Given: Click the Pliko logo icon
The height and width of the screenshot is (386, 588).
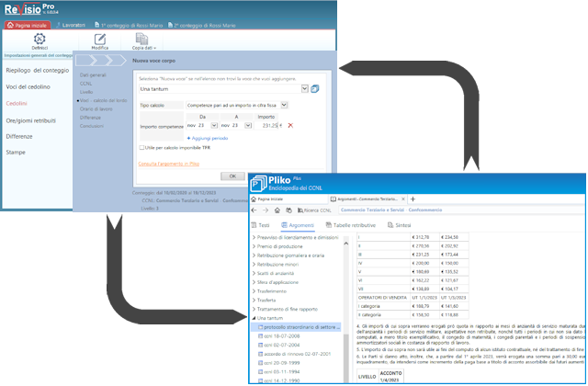Looking at the screenshot, I should (x=258, y=183).
